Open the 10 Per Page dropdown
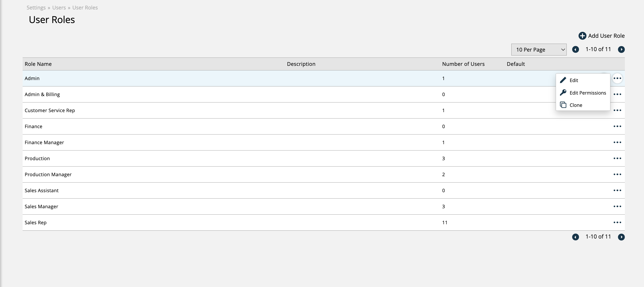Viewport: 644px width, 287px height. (x=539, y=49)
